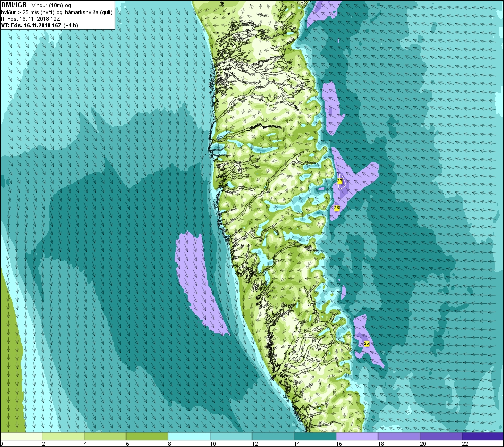Click the scale number 22

[465, 444]
